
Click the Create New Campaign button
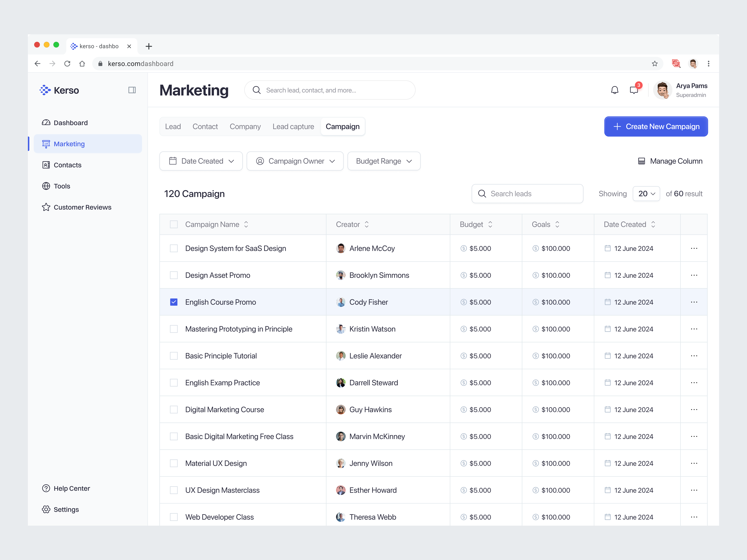pos(656,126)
